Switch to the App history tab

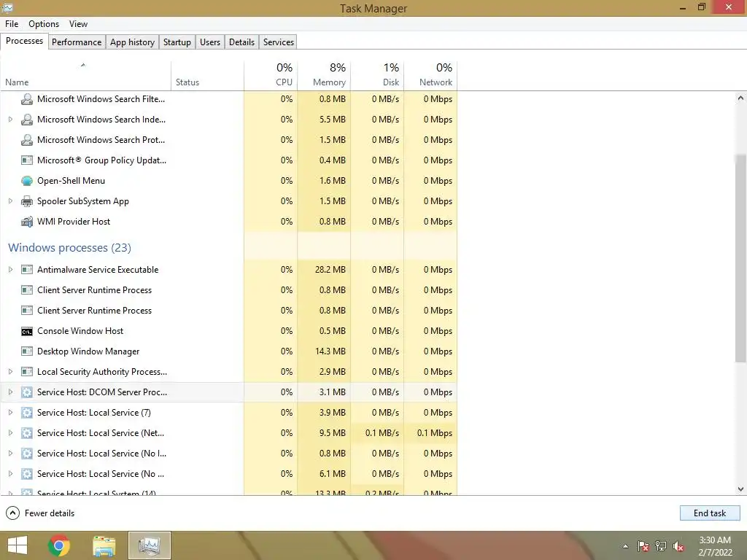[x=133, y=42]
